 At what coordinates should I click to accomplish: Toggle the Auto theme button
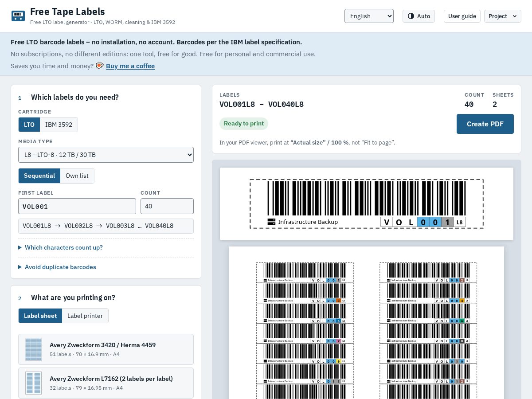[x=419, y=16]
